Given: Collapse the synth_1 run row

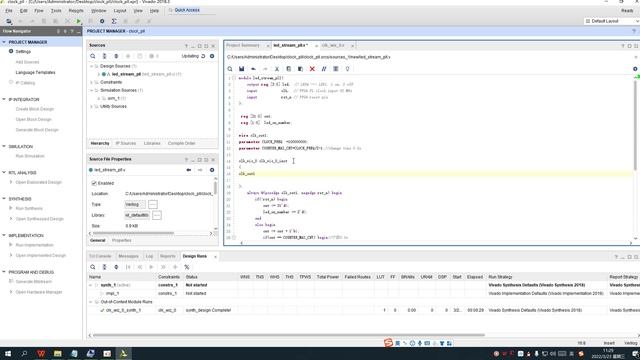Looking at the screenshot, I should [x=91, y=285].
